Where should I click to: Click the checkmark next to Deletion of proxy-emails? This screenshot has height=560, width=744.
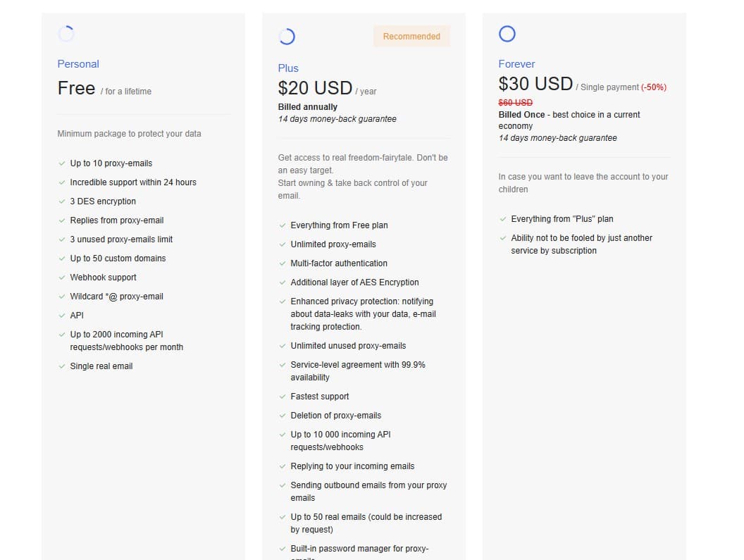pyautogui.click(x=281, y=416)
